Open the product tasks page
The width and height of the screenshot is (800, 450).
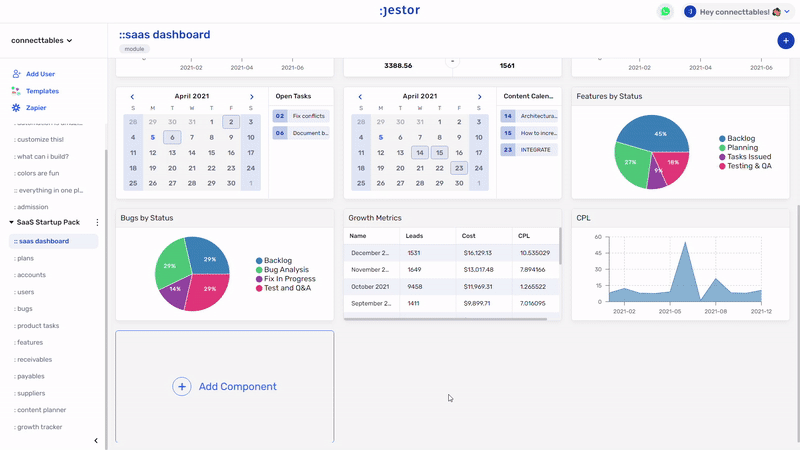37,326
